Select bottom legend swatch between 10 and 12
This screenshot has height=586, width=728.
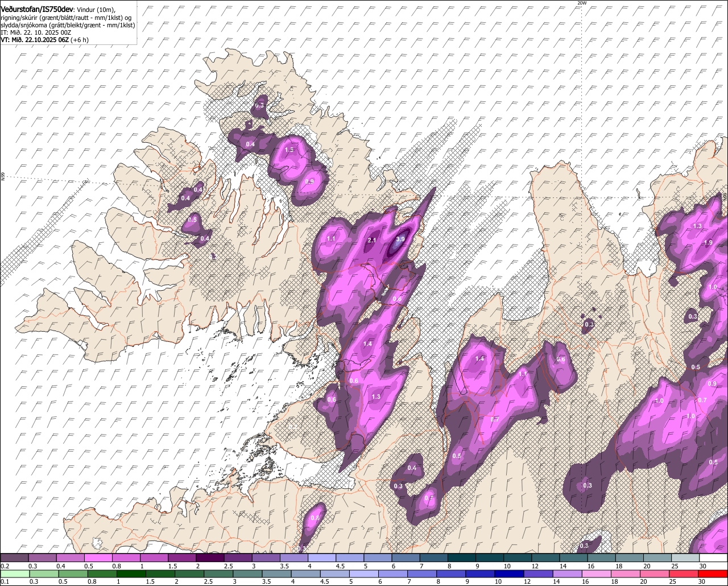pyautogui.click(x=509, y=574)
